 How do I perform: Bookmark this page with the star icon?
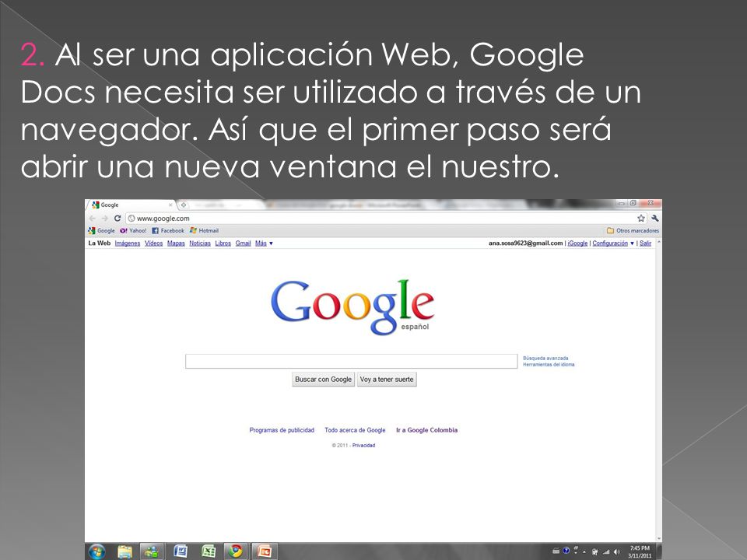tap(641, 218)
